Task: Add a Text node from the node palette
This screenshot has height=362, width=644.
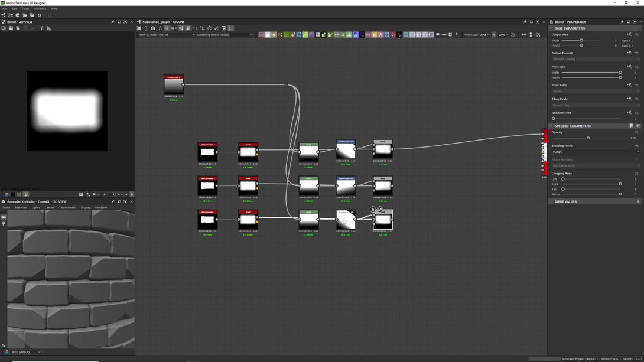Action: click(380, 35)
